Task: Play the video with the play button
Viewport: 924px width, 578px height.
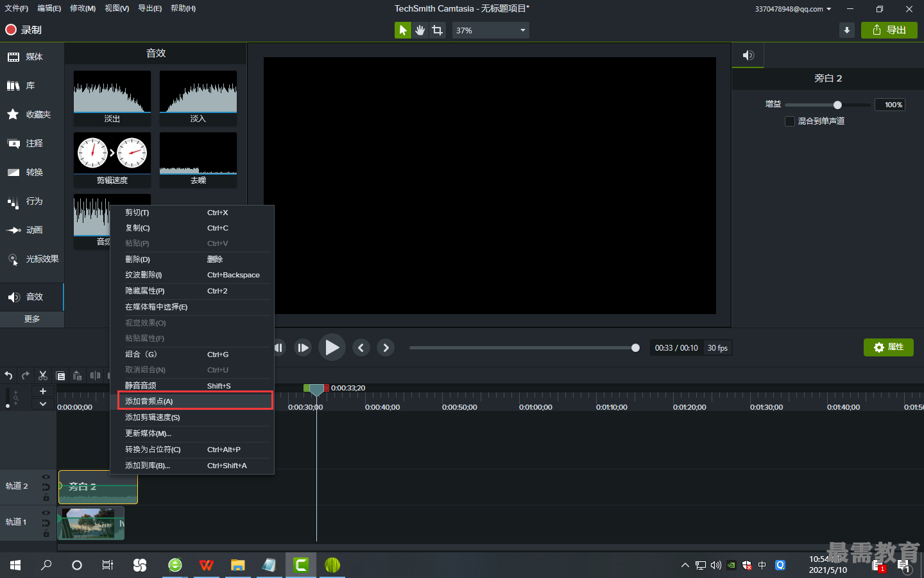Action: coord(332,347)
